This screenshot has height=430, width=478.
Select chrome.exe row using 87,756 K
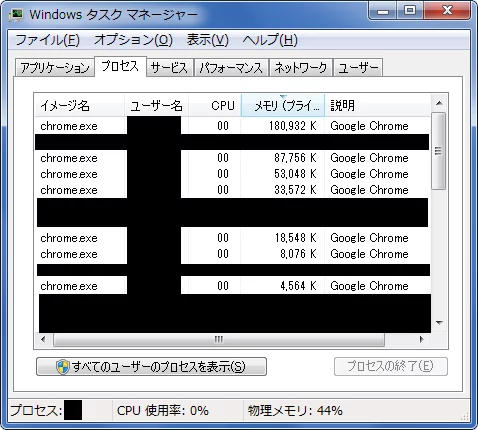(232, 158)
